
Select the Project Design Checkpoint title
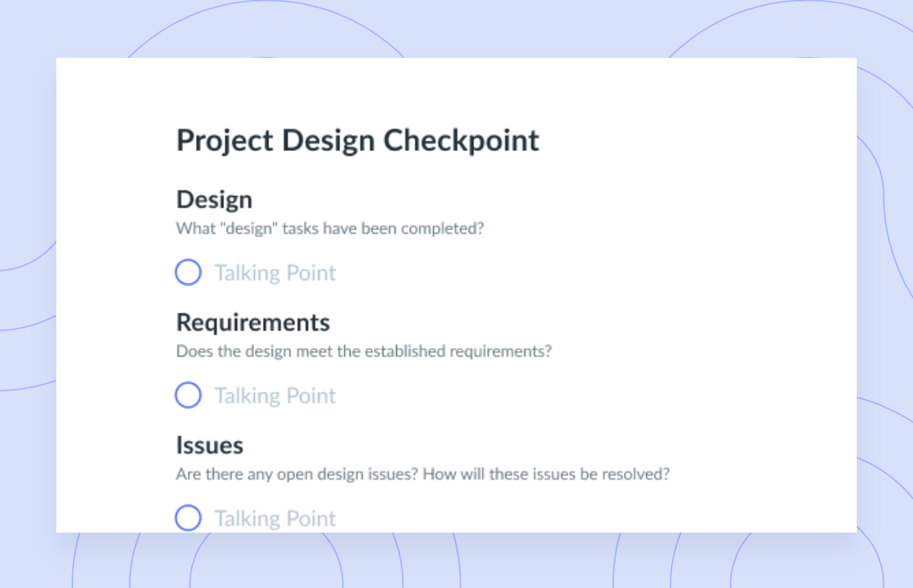click(358, 141)
